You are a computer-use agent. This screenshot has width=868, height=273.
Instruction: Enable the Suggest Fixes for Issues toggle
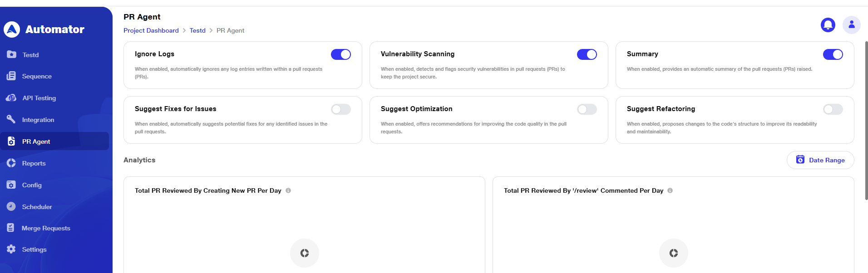341,109
